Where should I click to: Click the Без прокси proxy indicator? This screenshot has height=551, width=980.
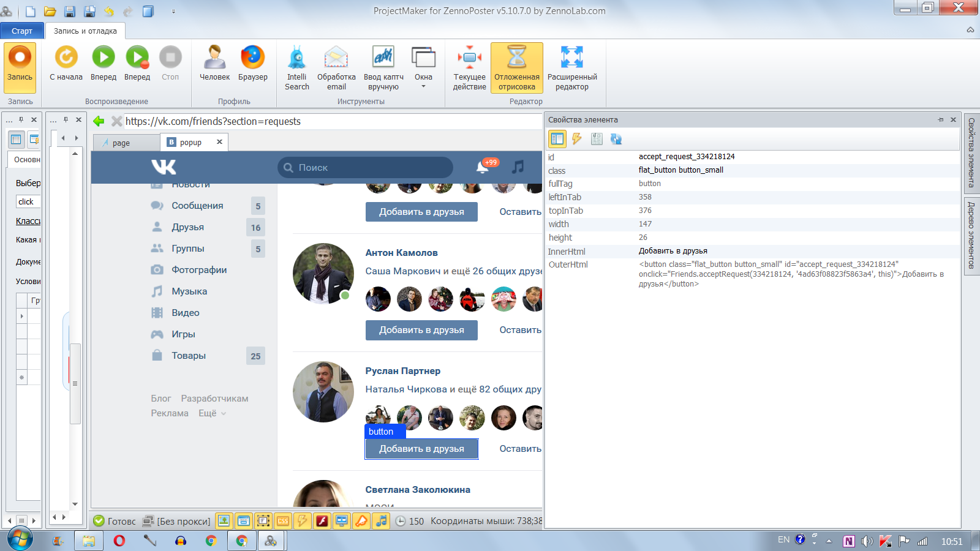(x=176, y=522)
